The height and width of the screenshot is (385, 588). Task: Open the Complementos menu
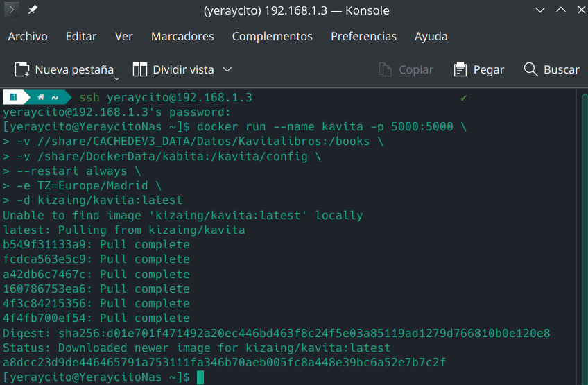(x=272, y=36)
